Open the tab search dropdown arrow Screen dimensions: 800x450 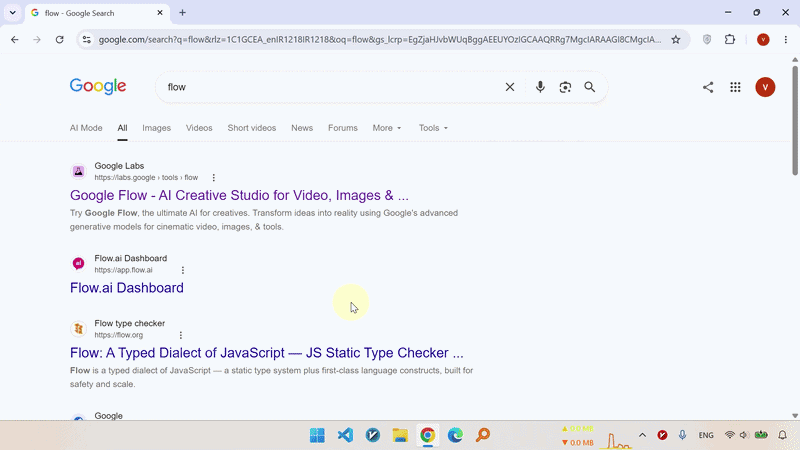13,13
